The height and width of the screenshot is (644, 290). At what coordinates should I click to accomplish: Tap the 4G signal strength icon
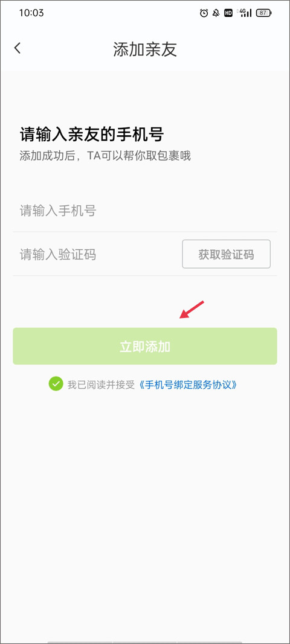coord(245,13)
